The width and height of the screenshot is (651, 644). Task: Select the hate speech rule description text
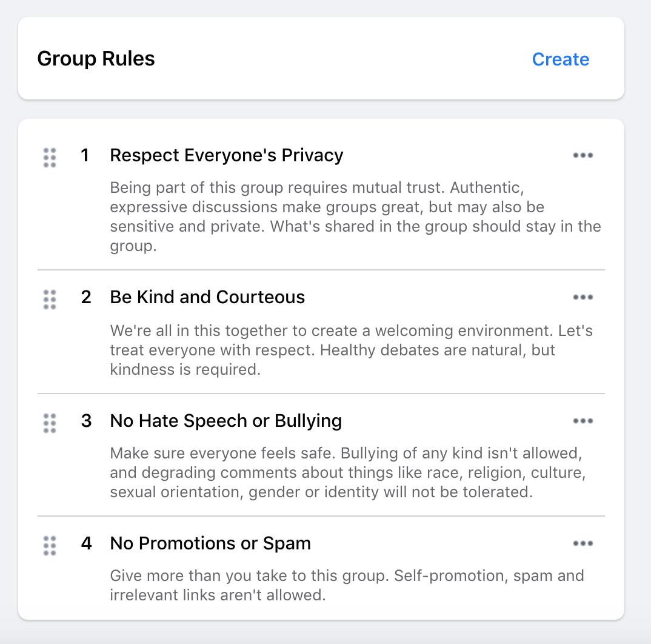(348, 472)
